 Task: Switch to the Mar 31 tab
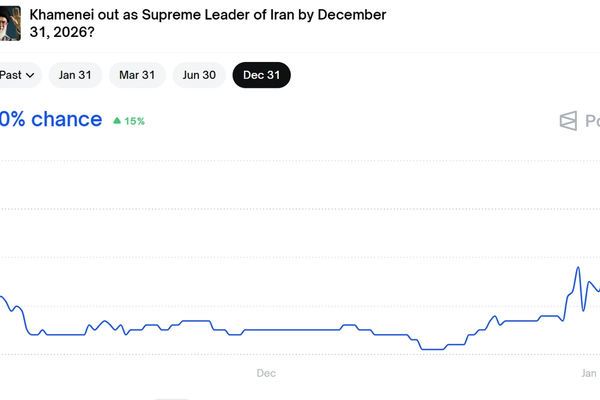click(137, 74)
